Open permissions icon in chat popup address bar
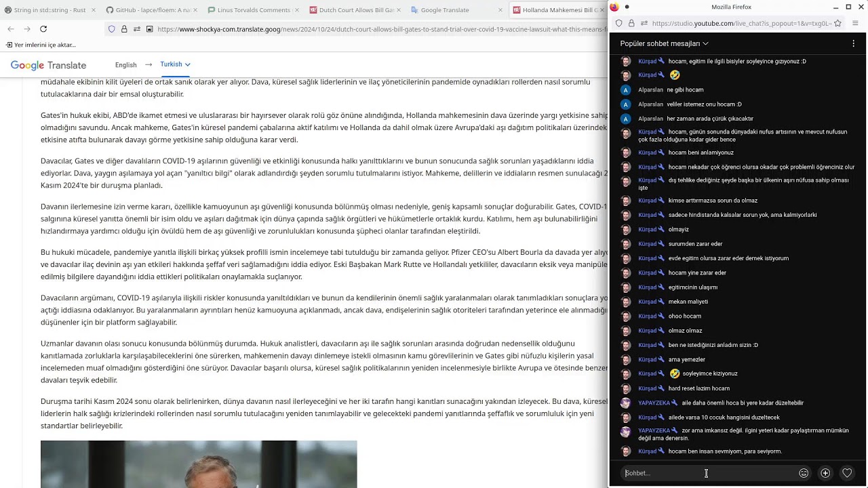This screenshot has width=868, height=488. pyautogui.click(x=644, y=23)
